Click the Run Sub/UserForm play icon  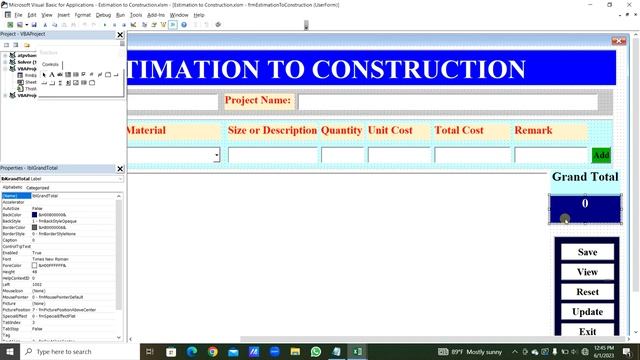pyautogui.click(x=104, y=24)
